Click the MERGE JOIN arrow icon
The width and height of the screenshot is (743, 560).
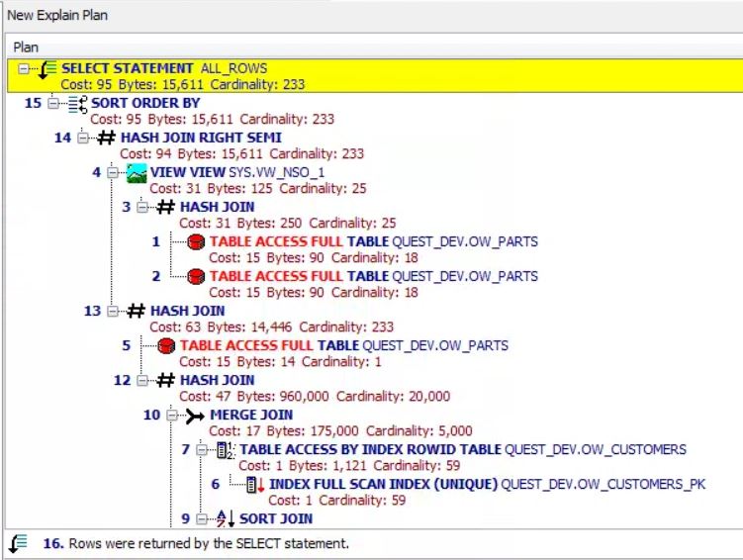[195, 416]
